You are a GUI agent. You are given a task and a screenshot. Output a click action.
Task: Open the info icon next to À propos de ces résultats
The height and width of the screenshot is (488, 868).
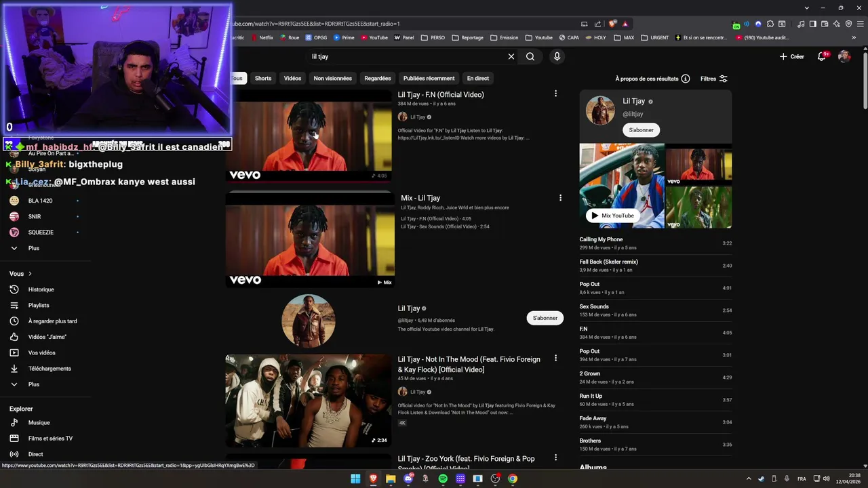(x=686, y=79)
